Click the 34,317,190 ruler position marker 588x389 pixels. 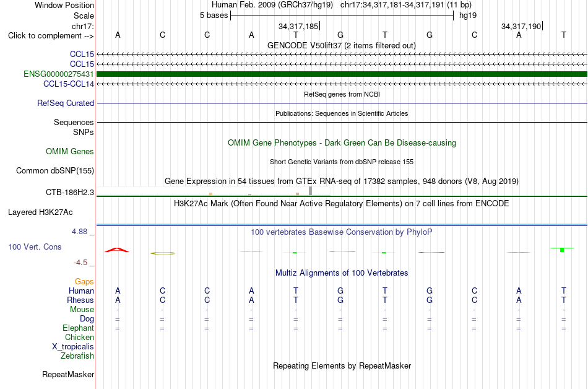[x=521, y=26]
